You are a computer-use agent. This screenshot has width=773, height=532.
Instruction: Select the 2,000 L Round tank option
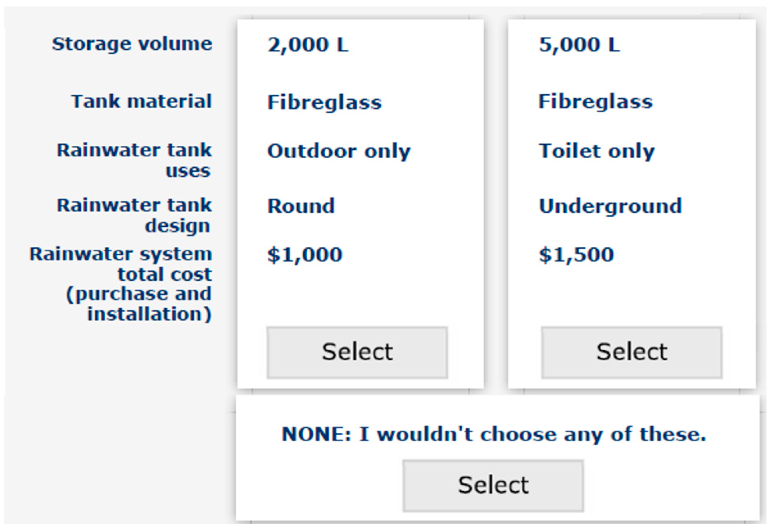[357, 352]
